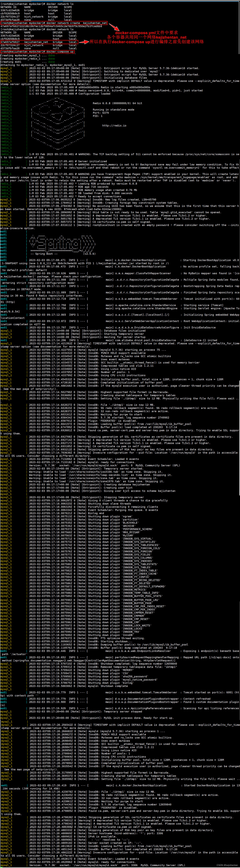This screenshot has height=868, width=240.
Task: Click the long network hash starting 47a697af602722218b
Action: (x=51, y=26)
